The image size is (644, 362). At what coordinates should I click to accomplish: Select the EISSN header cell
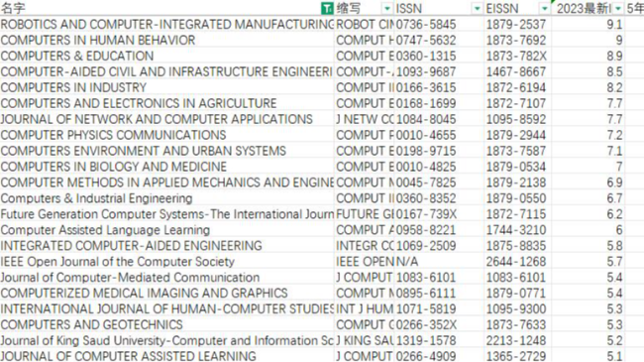click(517, 8)
